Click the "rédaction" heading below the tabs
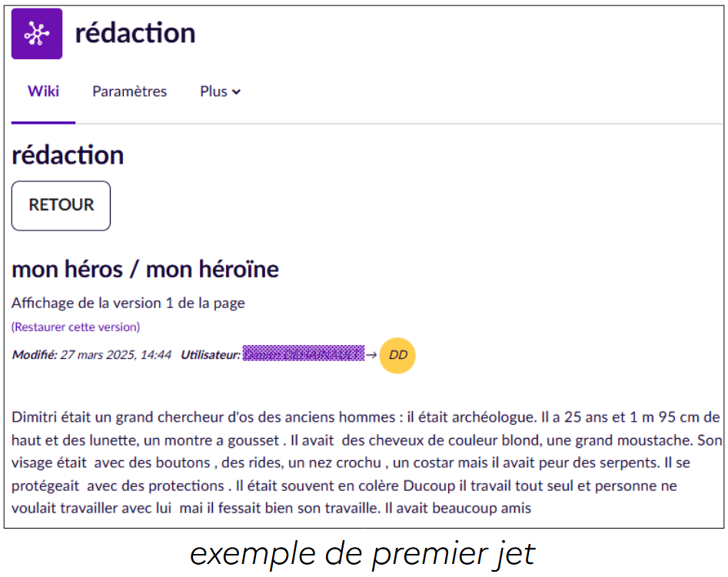The height and width of the screenshot is (577, 728). (x=68, y=155)
